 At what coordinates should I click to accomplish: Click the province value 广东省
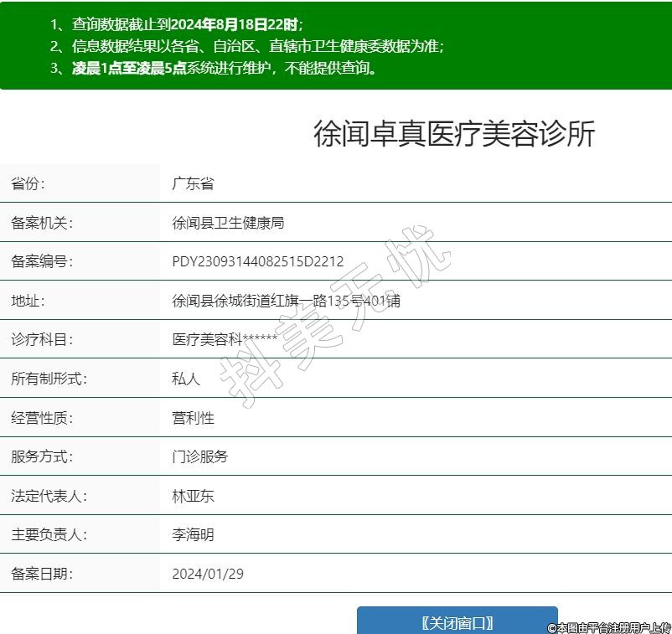(193, 184)
